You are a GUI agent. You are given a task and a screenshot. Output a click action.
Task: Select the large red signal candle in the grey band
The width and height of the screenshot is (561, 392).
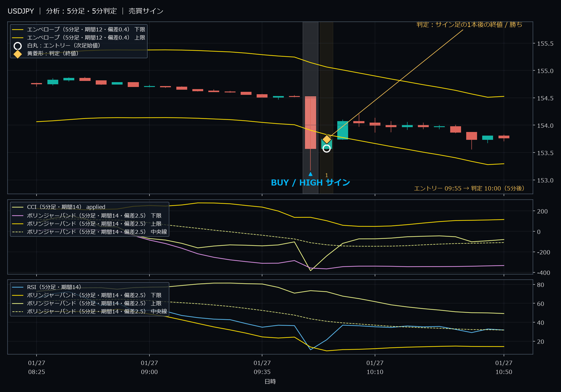tap(310, 123)
